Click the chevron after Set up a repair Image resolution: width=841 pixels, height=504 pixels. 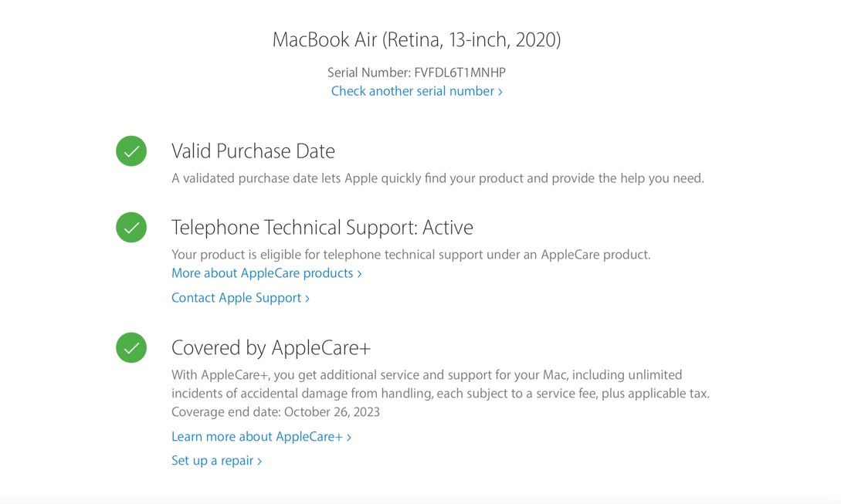259,462
